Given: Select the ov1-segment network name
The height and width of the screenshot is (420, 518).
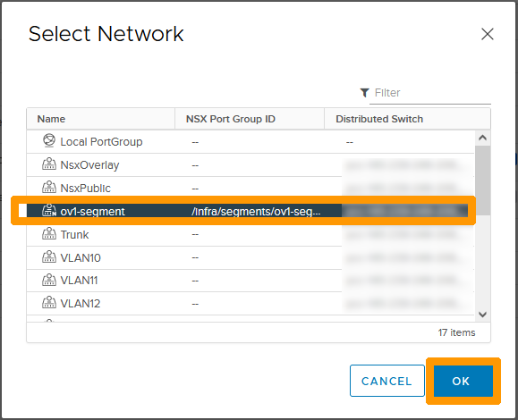Looking at the screenshot, I should pos(92,212).
